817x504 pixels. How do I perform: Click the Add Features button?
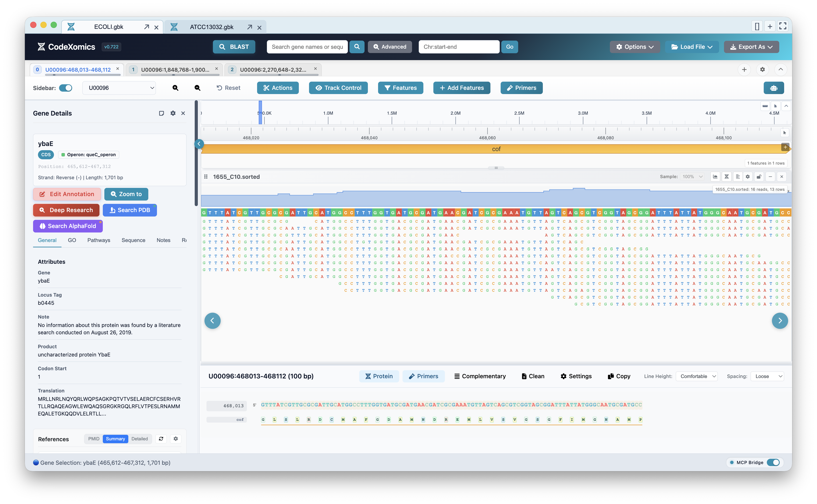pyautogui.click(x=461, y=88)
